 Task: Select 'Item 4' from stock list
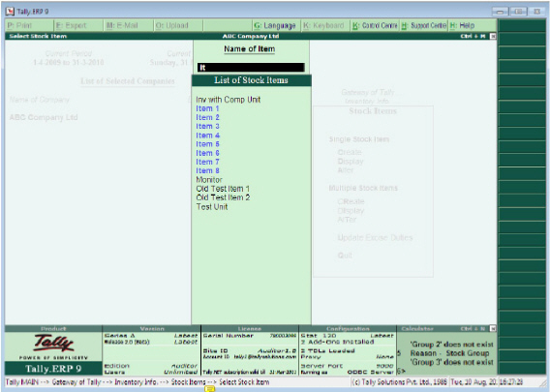(207, 136)
